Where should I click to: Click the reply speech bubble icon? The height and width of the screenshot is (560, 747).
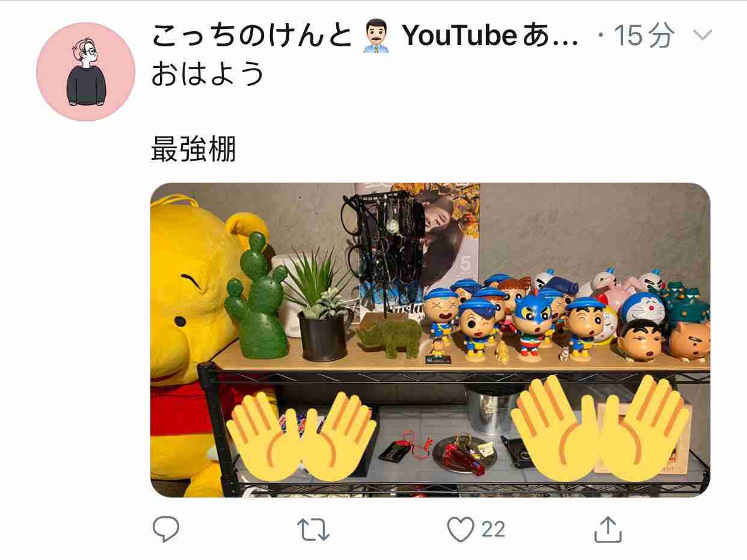pyautogui.click(x=166, y=529)
